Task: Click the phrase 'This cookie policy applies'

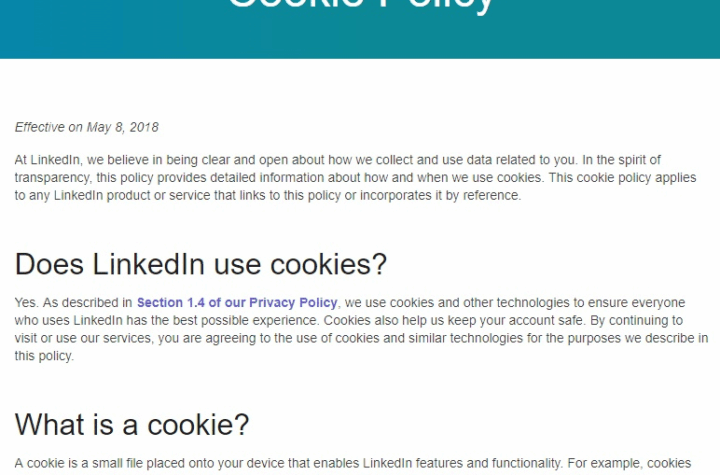Action: coord(622,178)
